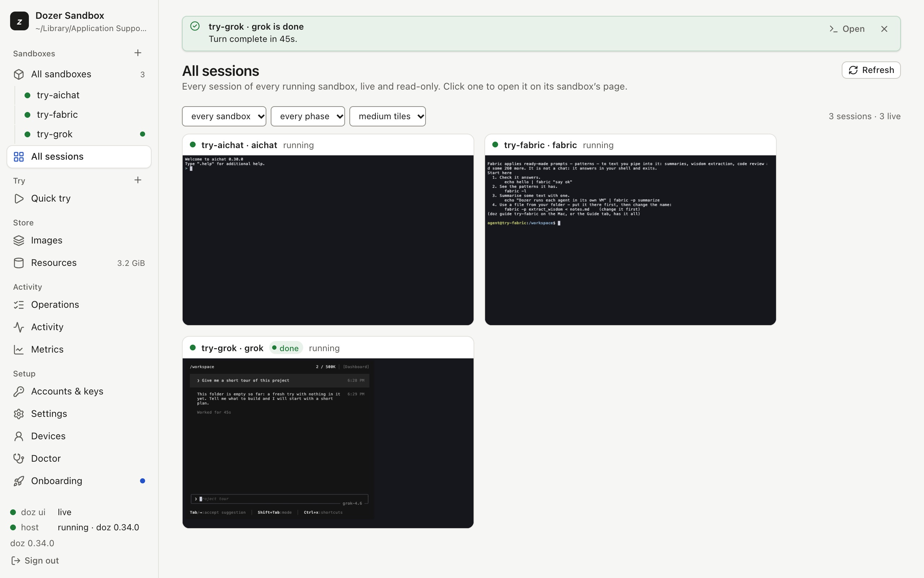924x578 pixels.
Task: Click the Refresh button
Action: pos(871,70)
